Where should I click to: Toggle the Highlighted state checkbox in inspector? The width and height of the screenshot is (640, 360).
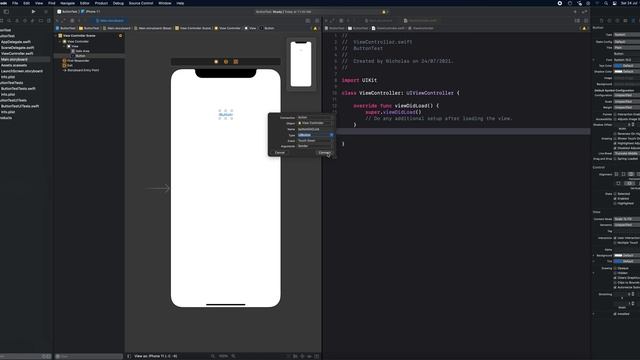[x=615, y=203]
